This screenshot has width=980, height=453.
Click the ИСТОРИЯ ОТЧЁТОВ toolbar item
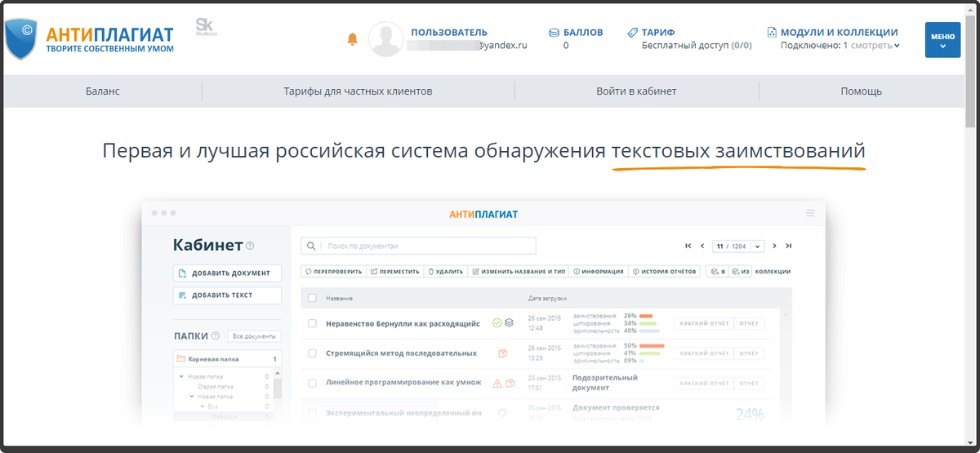(x=666, y=271)
